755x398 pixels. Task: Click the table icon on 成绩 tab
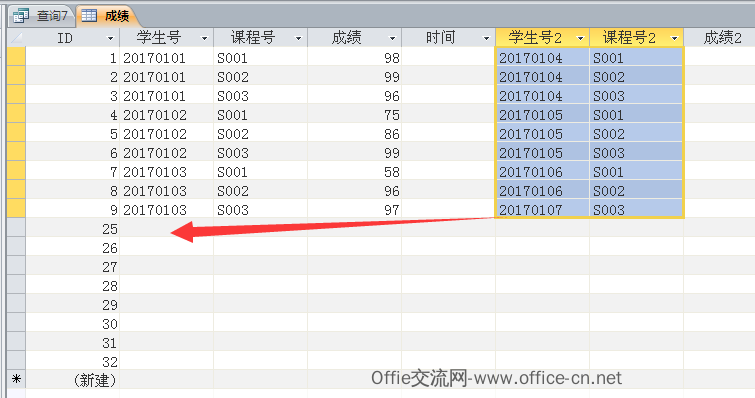(x=89, y=15)
